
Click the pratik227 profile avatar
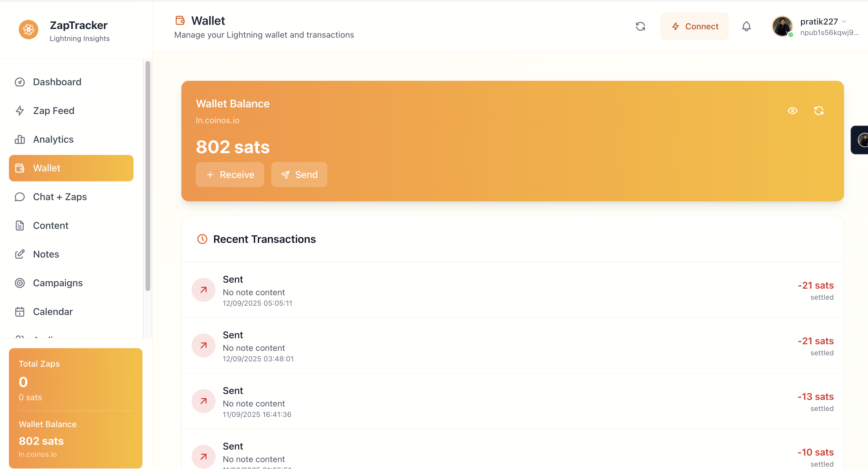tap(782, 26)
